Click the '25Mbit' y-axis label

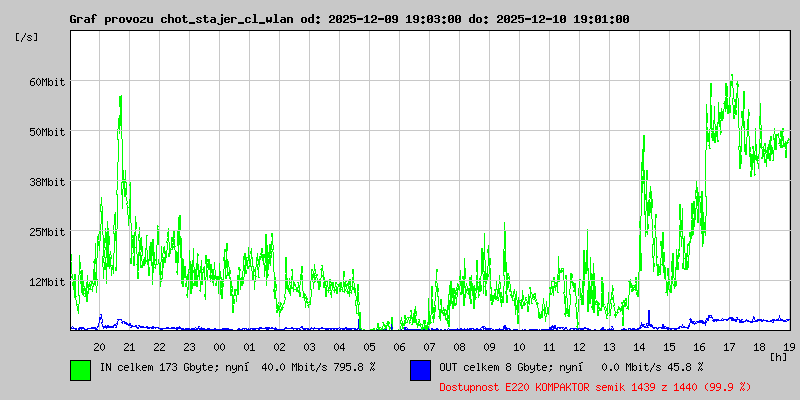46,232
